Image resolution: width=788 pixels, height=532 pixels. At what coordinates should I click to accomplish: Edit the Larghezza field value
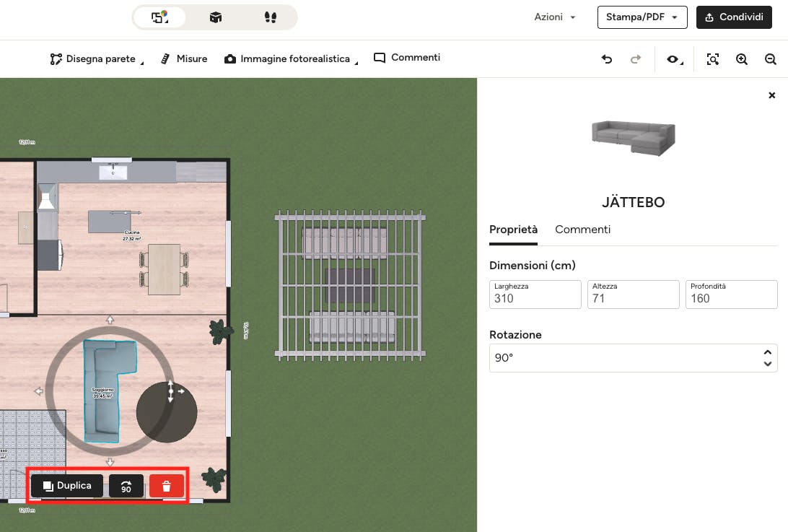(535, 295)
